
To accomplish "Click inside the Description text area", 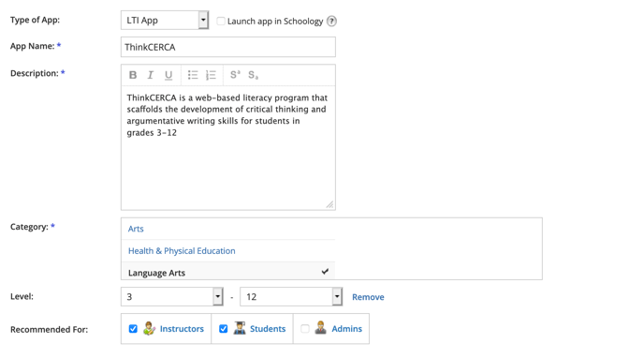I will (228, 148).
